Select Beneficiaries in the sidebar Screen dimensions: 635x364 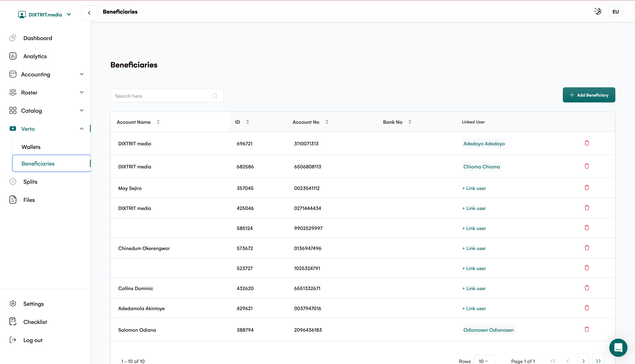pyautogui.click(x=52, y=163)
